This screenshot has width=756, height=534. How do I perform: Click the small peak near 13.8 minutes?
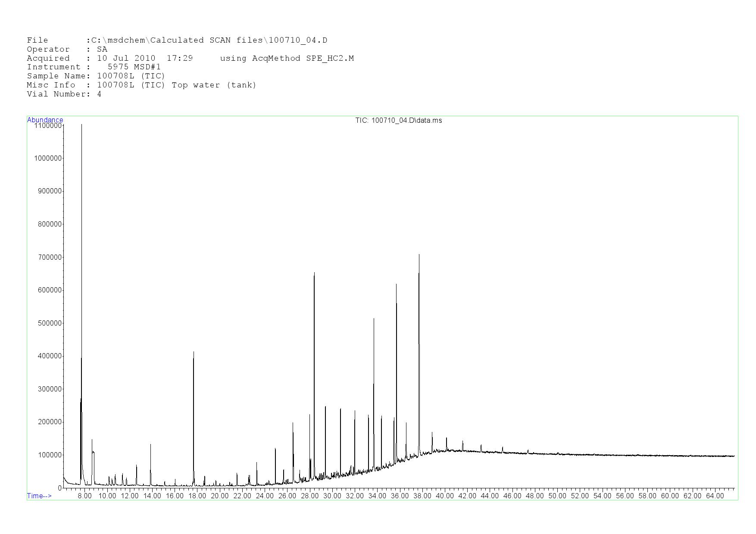coord(150,445)
